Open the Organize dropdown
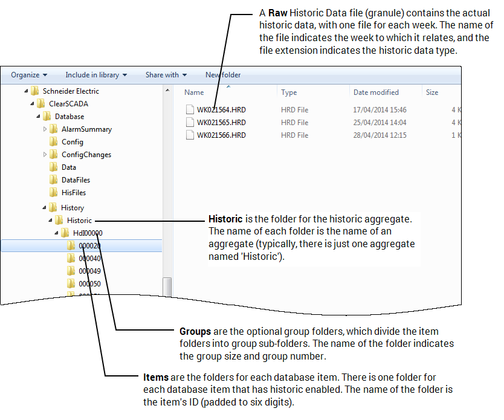This screenshot has width=504, height=420. (28, 75)
